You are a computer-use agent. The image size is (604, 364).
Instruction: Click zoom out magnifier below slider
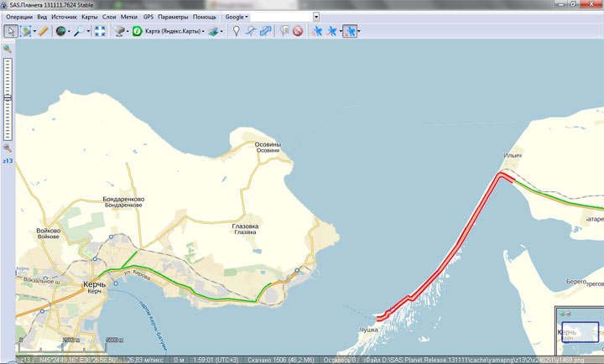(8, 148)
